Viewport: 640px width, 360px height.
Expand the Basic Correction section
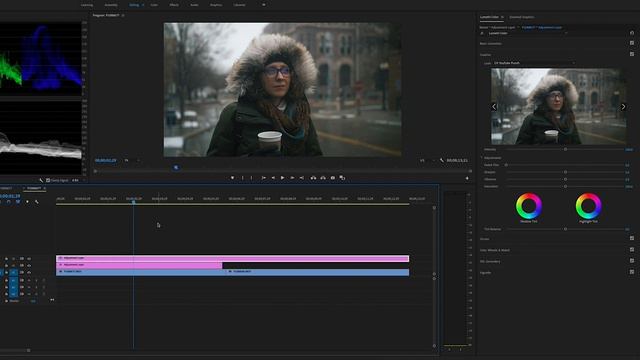tap(491, 43)
